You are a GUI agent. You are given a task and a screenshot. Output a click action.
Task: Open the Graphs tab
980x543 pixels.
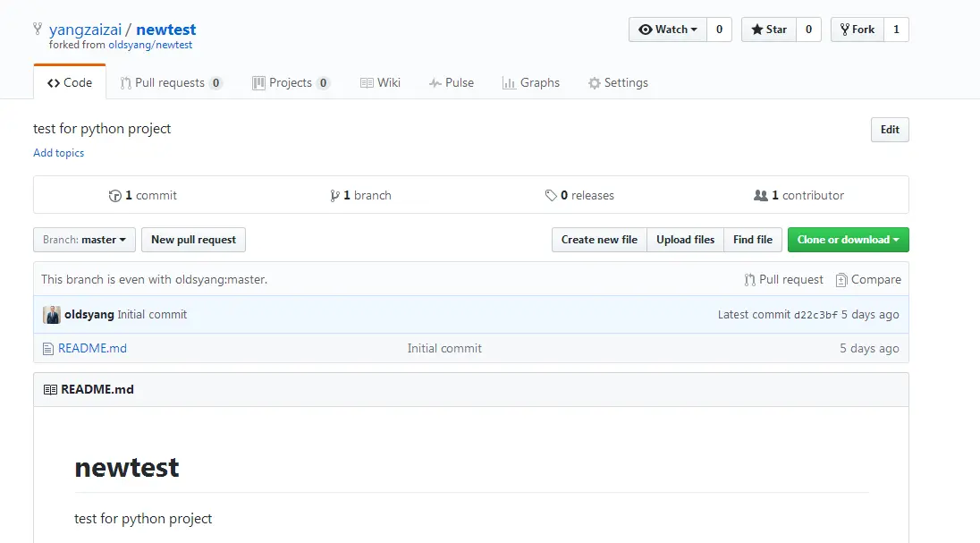[530, 82]
